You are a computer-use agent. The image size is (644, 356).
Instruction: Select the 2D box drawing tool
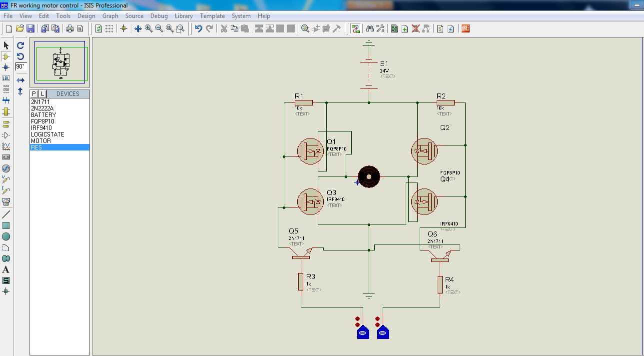[x=6, y=225]
